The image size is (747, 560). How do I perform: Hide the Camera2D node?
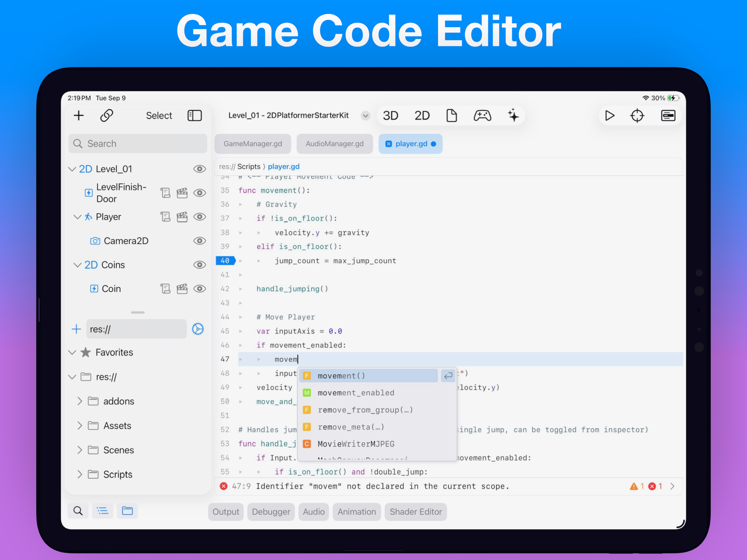pos(200,241)
